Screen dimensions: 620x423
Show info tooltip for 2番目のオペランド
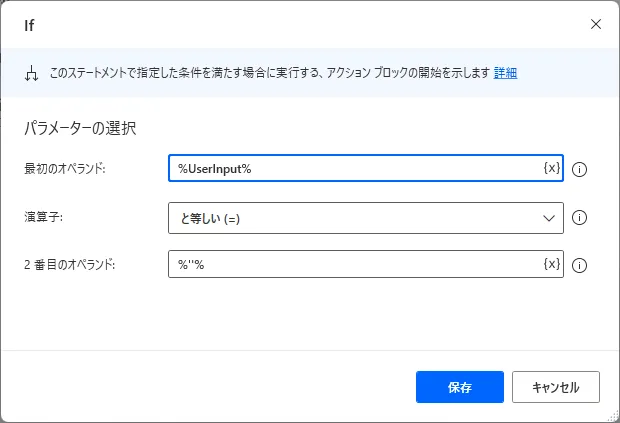(579, 265)
